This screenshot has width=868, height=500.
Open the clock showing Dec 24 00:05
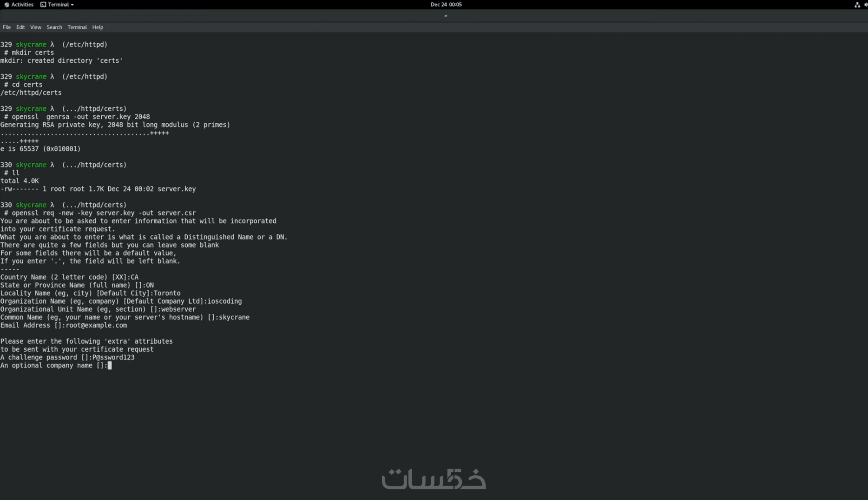[446, 5]
